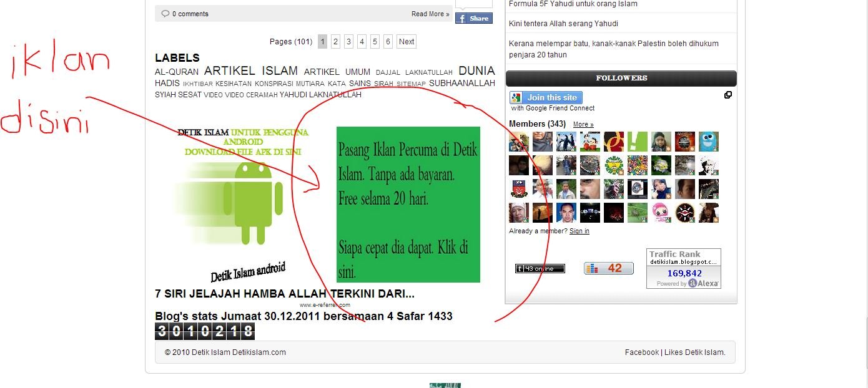
Task: Go to page 2 in the pagination
Action: click(335, 42)
